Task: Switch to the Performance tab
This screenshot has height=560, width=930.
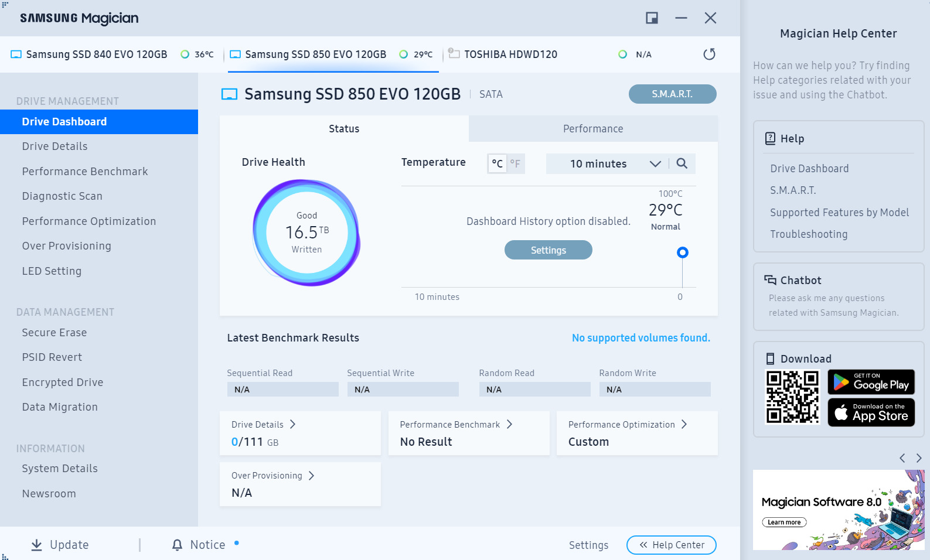Action: [593, 129]
